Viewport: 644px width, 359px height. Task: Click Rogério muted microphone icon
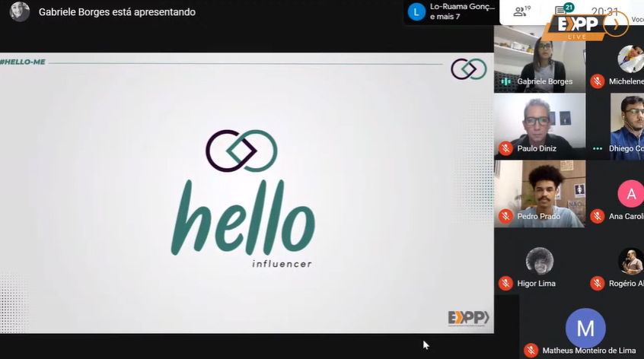[597, 284]
